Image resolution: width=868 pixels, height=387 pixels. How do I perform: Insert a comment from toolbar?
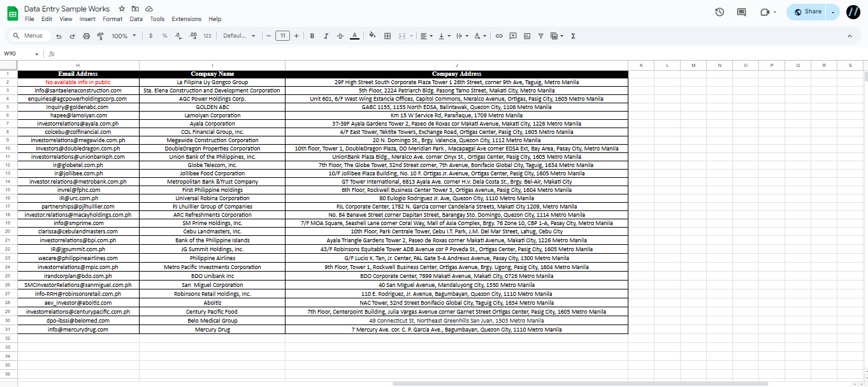(x=513, y=36)
